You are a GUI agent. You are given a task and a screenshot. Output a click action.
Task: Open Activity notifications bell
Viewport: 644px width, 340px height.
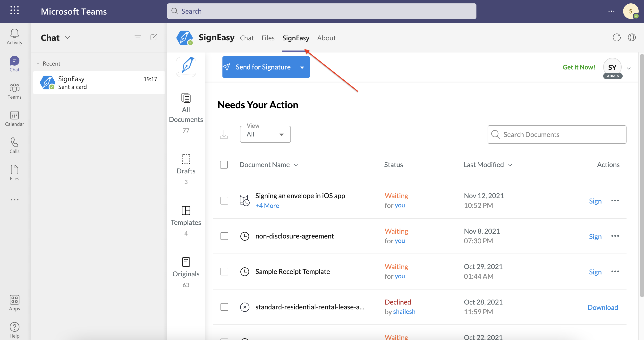15,36
